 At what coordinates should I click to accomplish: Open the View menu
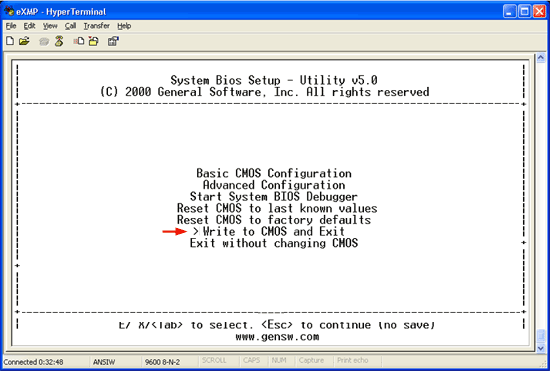(50, 26)
